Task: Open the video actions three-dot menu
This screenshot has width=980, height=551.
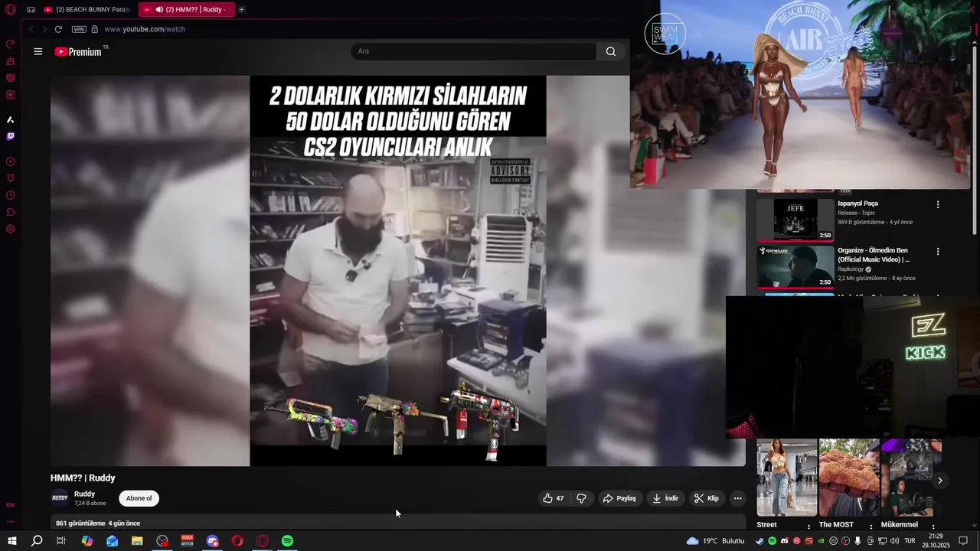Action: (737, 498)
